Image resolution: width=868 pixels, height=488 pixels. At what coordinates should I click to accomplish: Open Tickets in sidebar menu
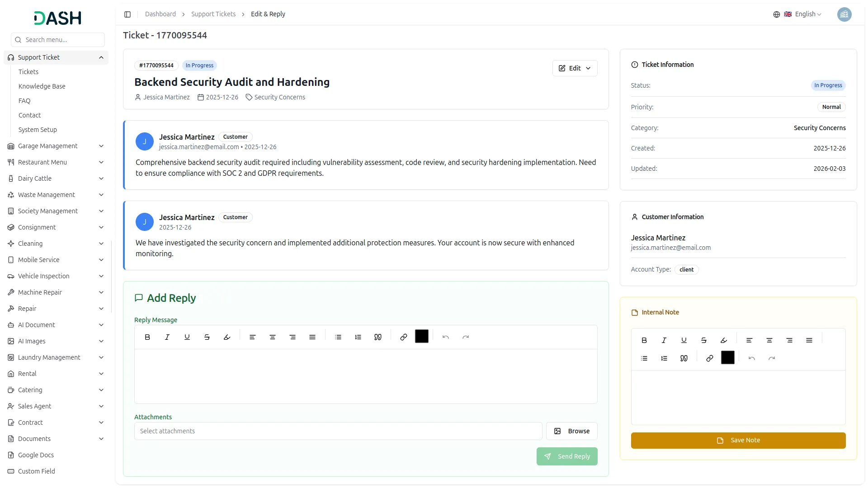tap(28, 72)
